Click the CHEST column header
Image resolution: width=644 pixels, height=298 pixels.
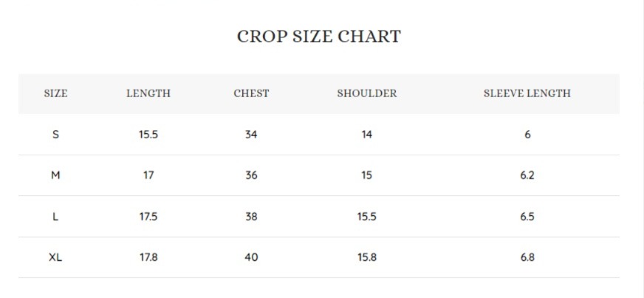point(251,94)
